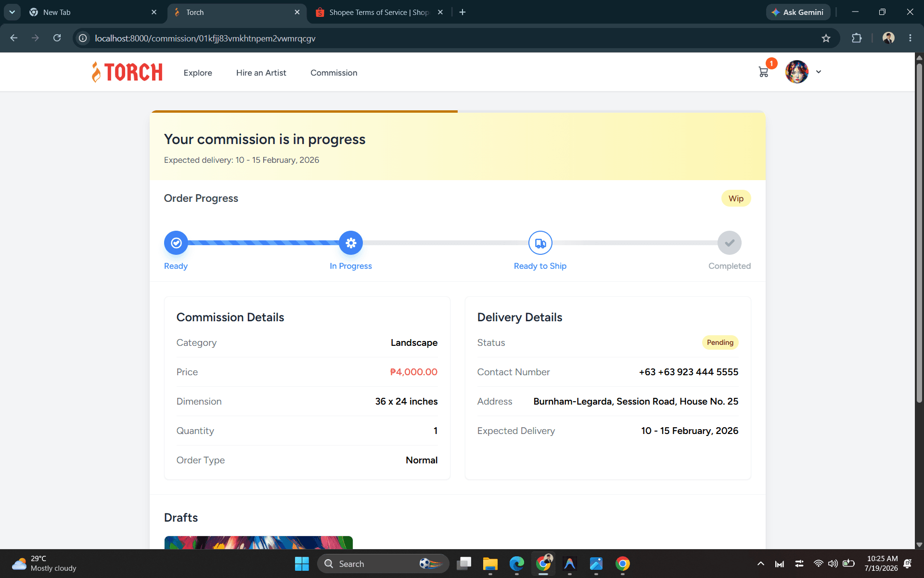The image size is (924, 578).
Task: Open a new browser tab with plus
Action: coord(462,13)
